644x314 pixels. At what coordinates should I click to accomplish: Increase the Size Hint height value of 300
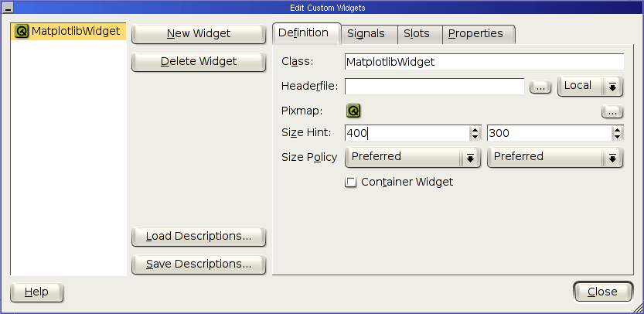(x=617, y=129)
